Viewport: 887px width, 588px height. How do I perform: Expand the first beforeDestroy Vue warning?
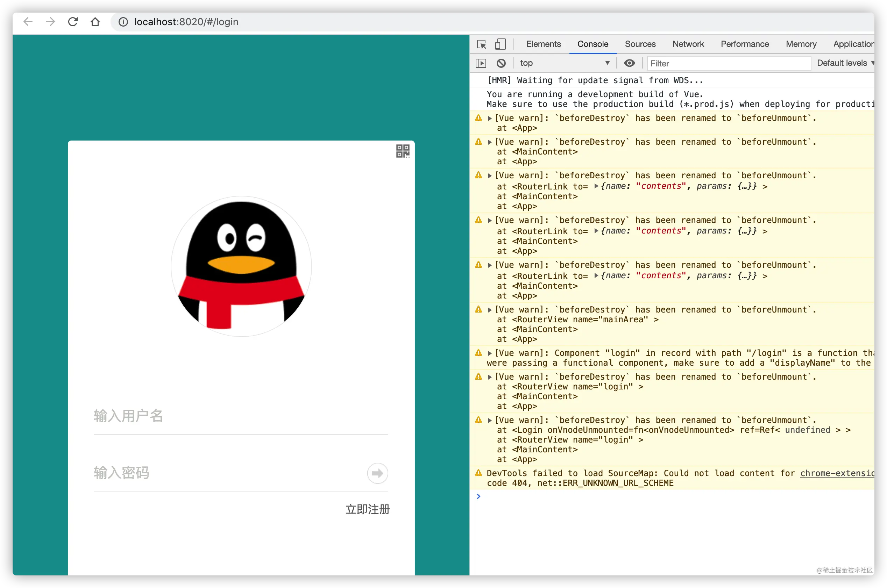point(490,119)
